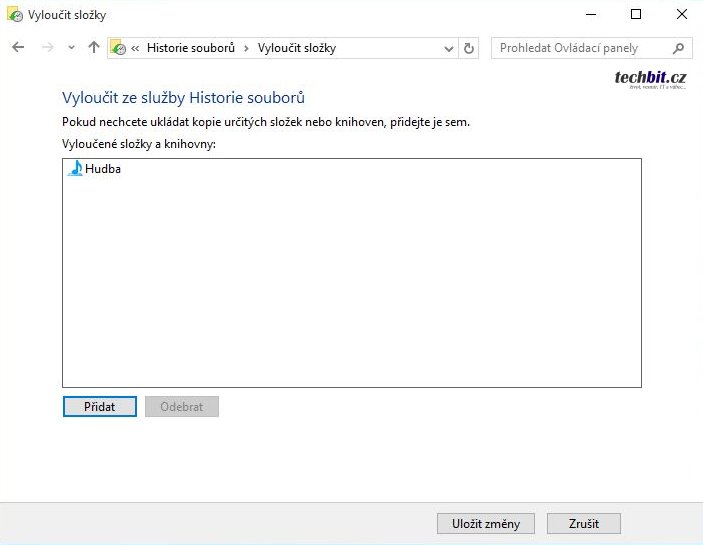Expand the double-chevron breadcrumb overflow

[135, 48]
